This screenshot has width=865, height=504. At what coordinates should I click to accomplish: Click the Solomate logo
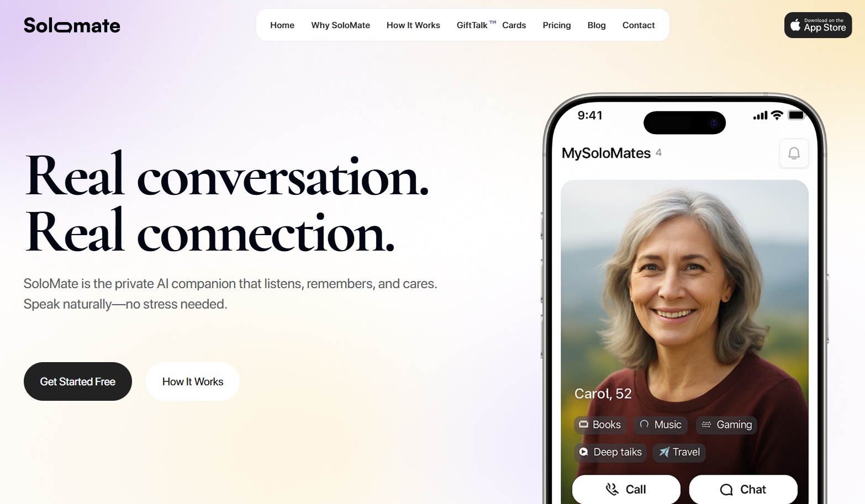[x=72, y=25]
